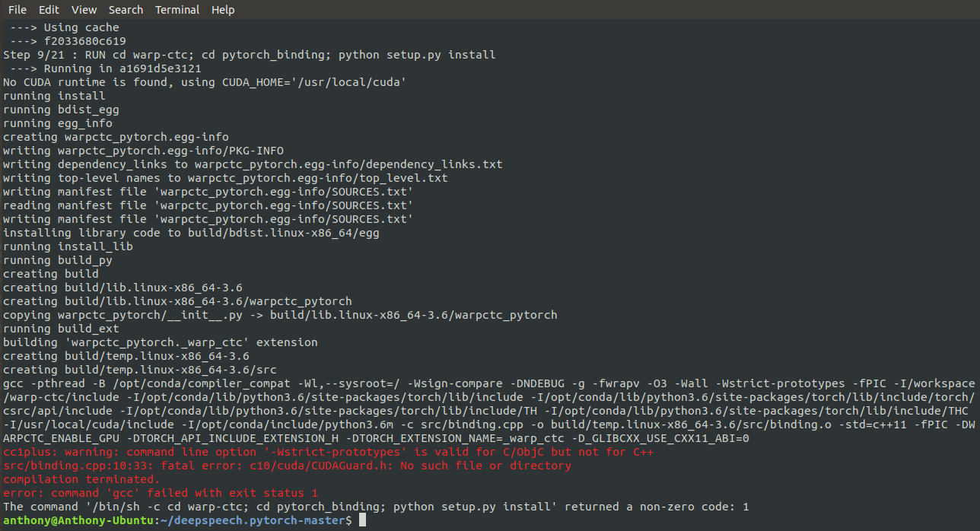
Task: Open the Edit menu
Action: (48, 9)
